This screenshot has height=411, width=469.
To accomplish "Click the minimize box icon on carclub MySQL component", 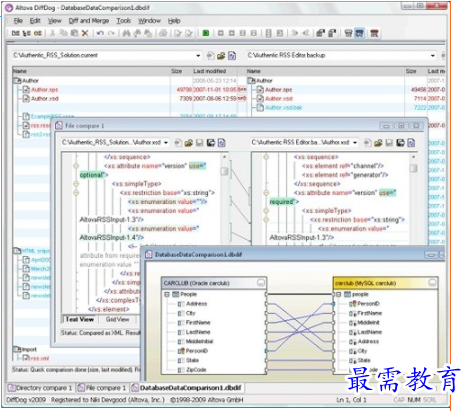I will pyautogui.click(x=432, y=283).
